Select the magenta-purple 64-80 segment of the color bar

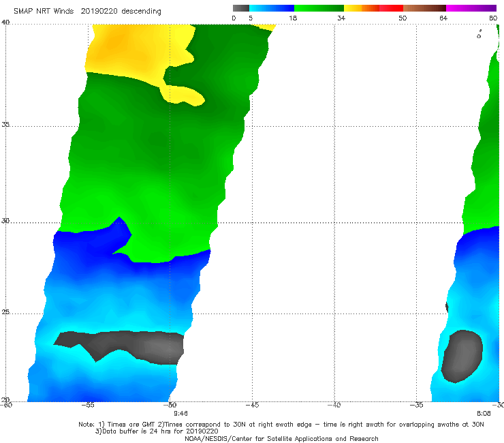[471, 8]
